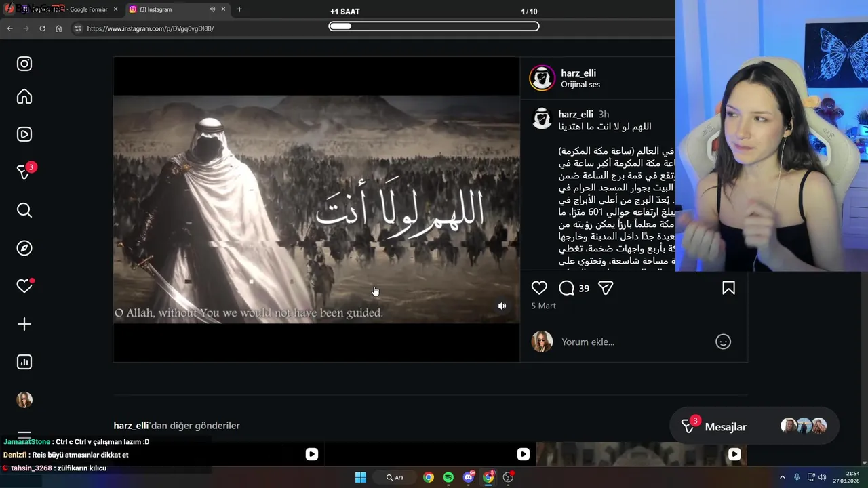Open the OBS icon in taskbar
Viewport: 868px width, 488px height.
[x=508, y=477]
